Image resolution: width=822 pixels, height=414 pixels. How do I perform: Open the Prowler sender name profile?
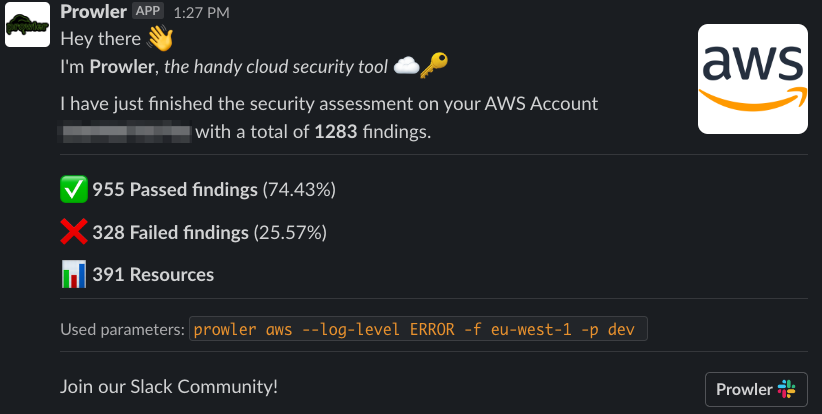point(93,12)
